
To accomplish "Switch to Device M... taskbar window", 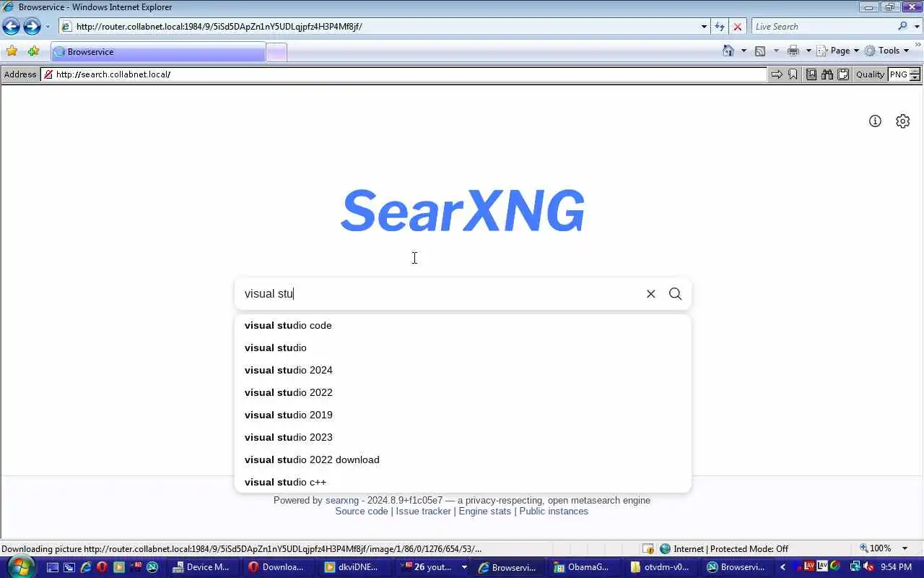I will 201,567.
